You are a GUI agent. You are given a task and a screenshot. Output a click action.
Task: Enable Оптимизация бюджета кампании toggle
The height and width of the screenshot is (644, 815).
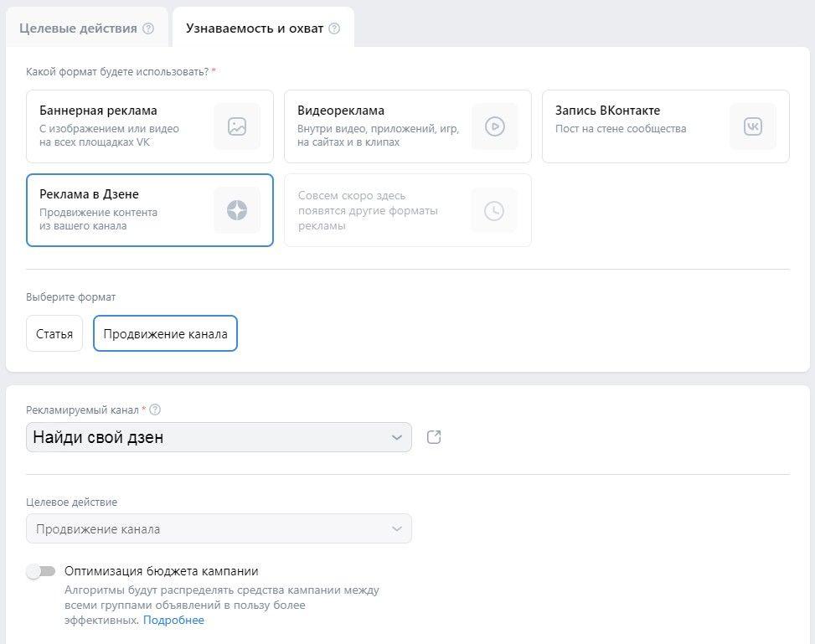41,572
